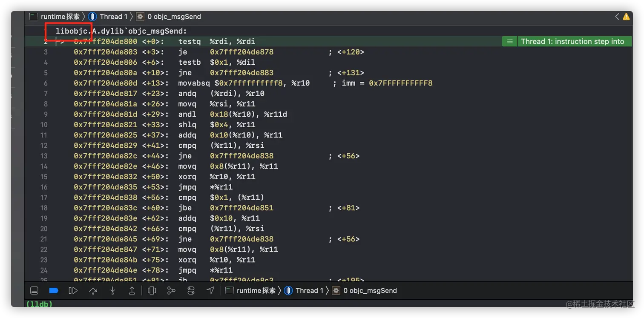Click the Step Over debug icon

93,291
